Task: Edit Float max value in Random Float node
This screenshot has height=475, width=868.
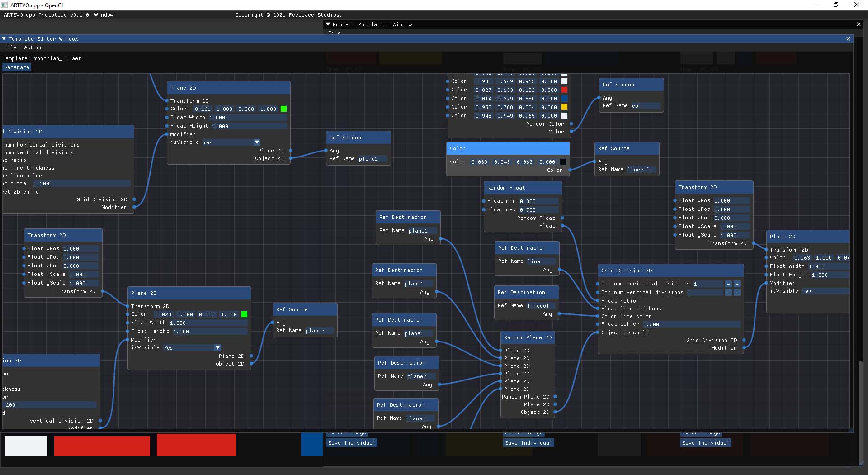Action: [538, 210]
